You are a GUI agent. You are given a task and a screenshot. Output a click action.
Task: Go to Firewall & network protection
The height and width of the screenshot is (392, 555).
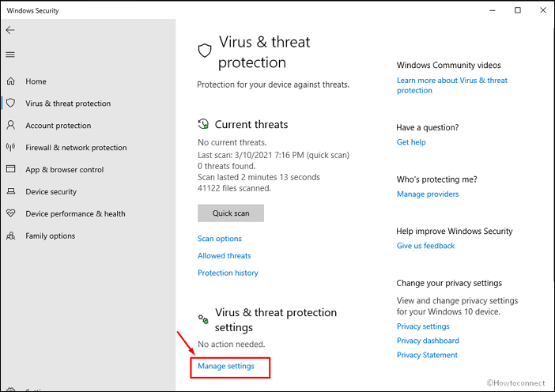click(x=76, y=148)
